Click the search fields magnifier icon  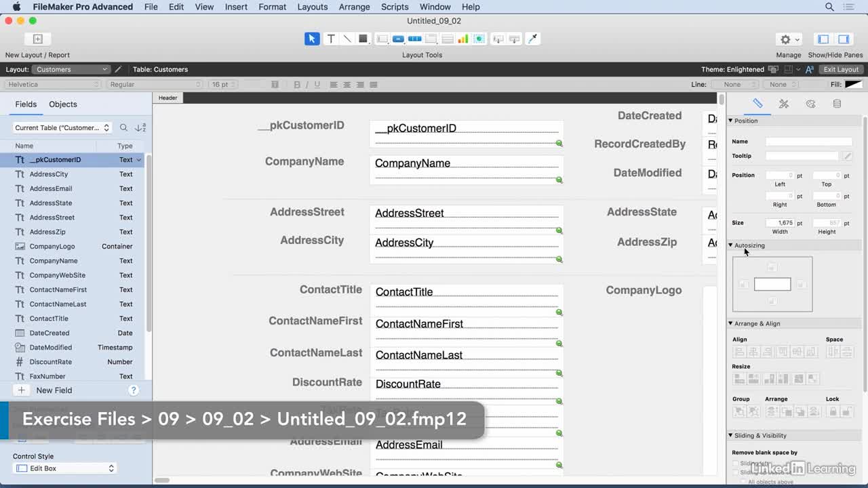tap(123, 127)
